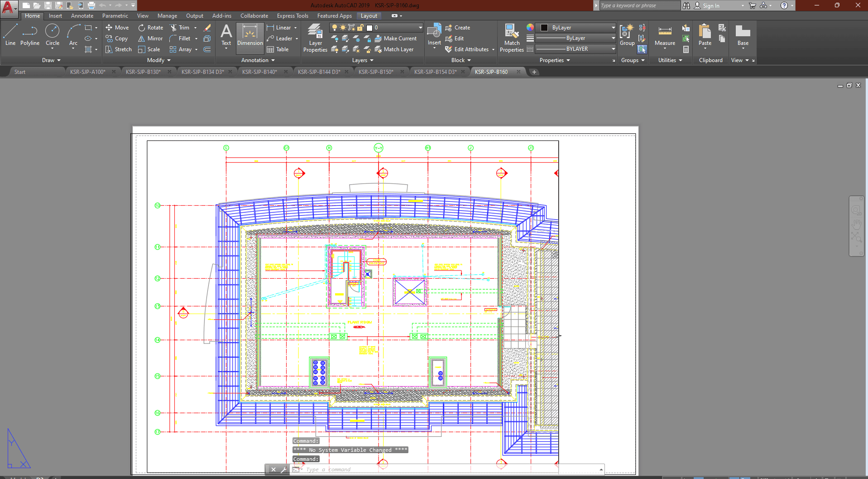Click the Mirror tool in Modify panel
Viewport: 868px width, 479px height.
pos(150,39)
